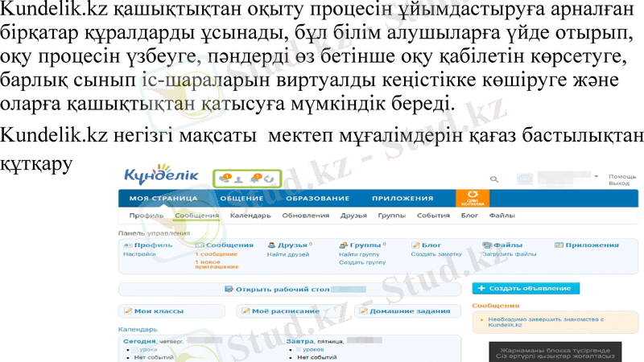
Task: Expand the user account dropdown arrow
Action: click(597, 175)
